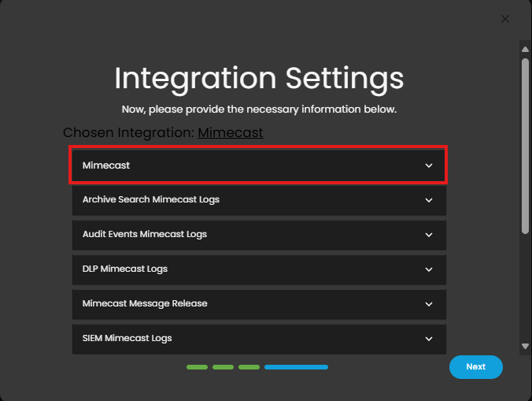Click the scrollbar up arrow
This screenshot has height=401, width=532.
pyautogui.click(x=525, y=50)
